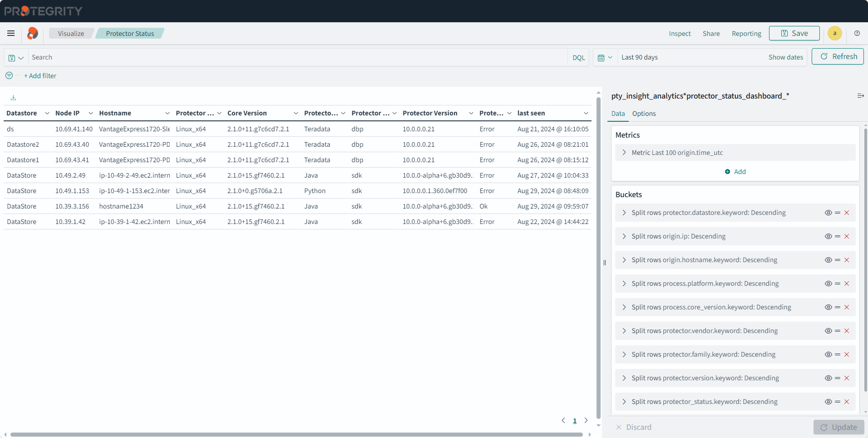The height and width of the screenshot is (438, 868).
Task: Open the Datastore column sort dropdown
Action: [47, 113]
